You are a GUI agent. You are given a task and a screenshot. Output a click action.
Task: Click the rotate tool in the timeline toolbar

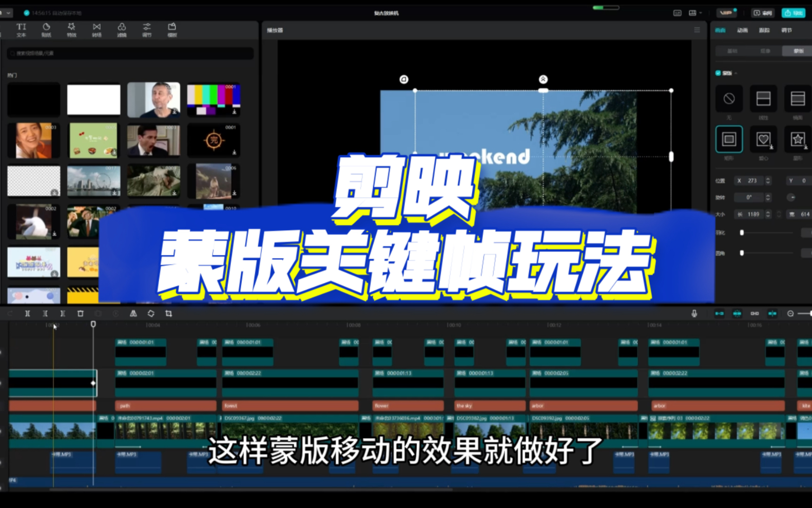point(151,313)
